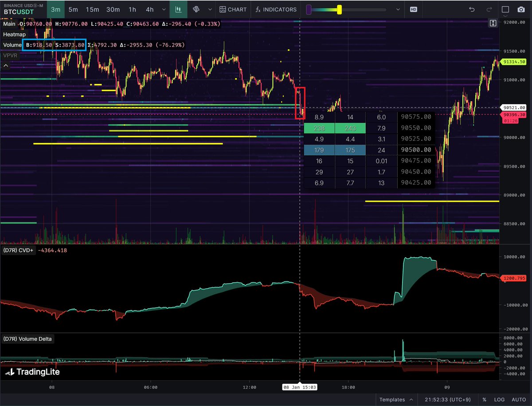The height and width of the screenshot is (406, 532).
Task: Select the heatmap volume profile icon
Action: point(178,9)
